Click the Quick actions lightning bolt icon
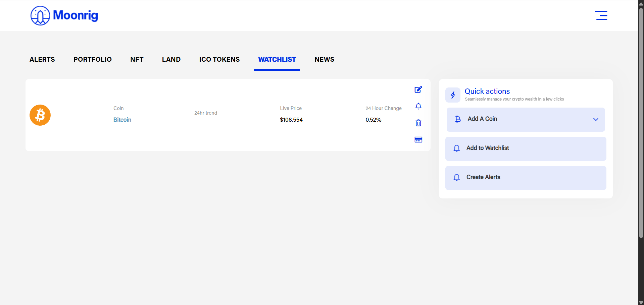 (453, 95)
